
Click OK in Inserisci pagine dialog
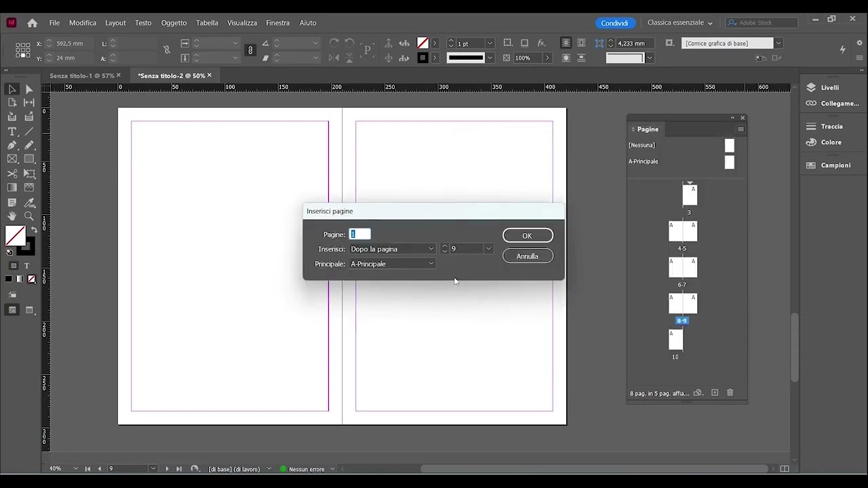click(x=528, y=235)
